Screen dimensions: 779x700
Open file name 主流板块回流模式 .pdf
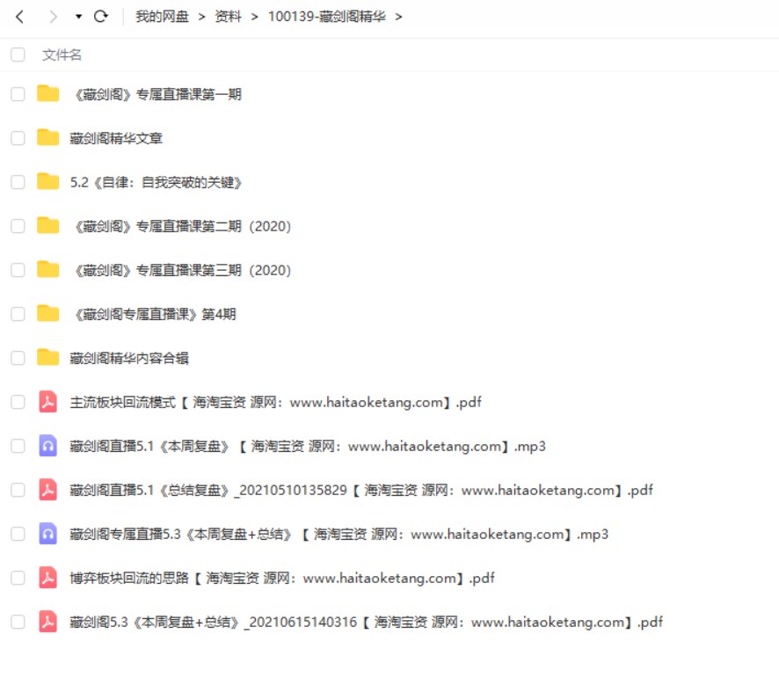[276, 402]
